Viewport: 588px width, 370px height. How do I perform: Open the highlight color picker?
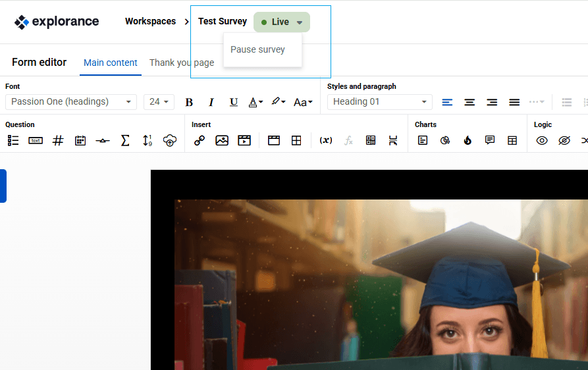coord(279,101)
